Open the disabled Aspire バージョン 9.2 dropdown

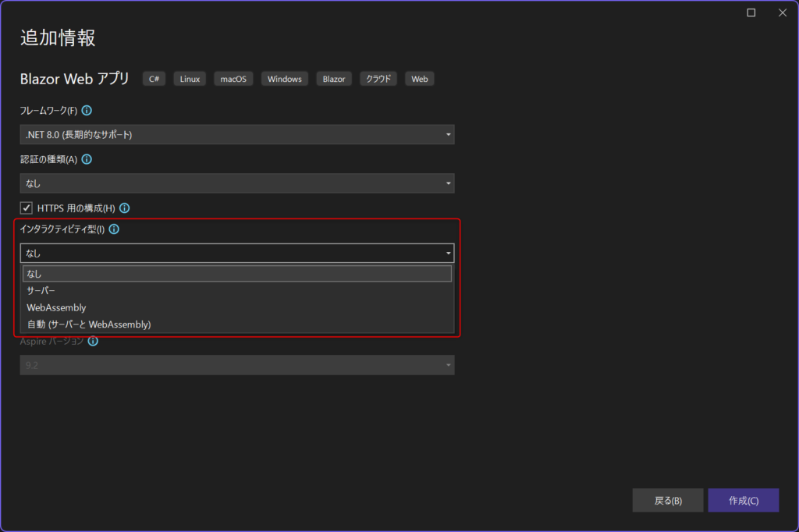[x=237, y=365]
